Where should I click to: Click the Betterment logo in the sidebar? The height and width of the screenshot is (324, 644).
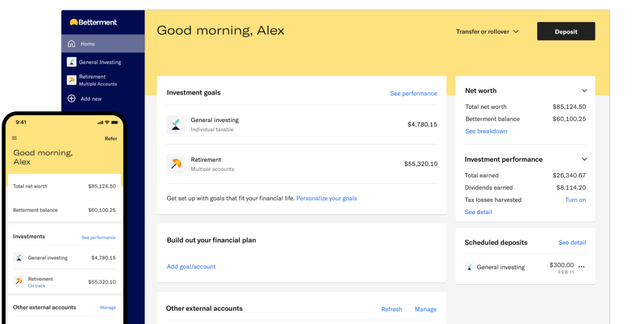pos(93,23)
